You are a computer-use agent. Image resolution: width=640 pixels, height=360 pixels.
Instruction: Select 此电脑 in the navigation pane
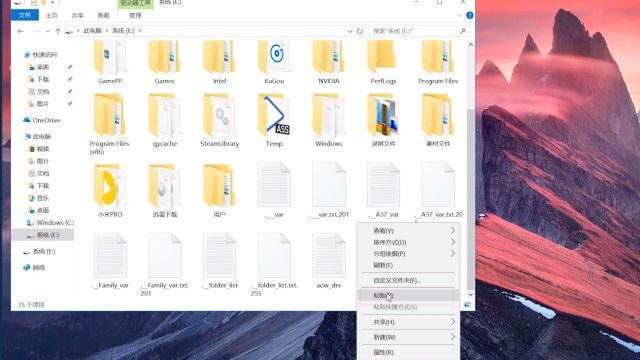(42, 137)
